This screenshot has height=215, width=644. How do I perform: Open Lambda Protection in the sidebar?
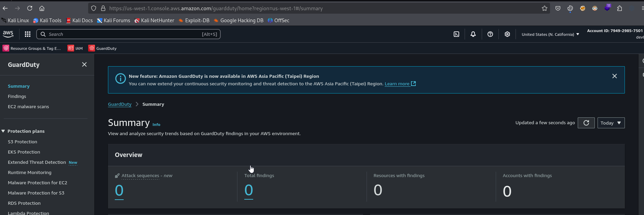click(x=28, y=213)
